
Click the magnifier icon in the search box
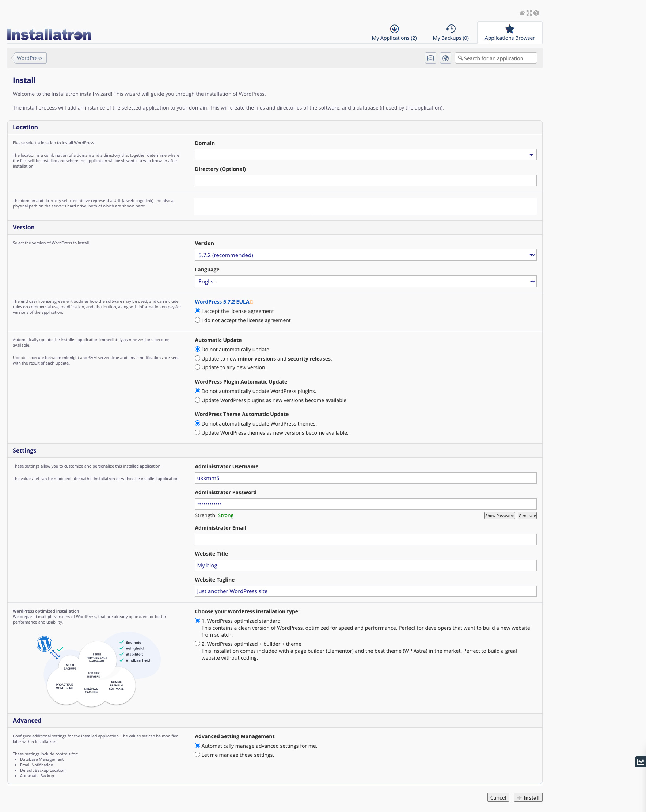460,58
